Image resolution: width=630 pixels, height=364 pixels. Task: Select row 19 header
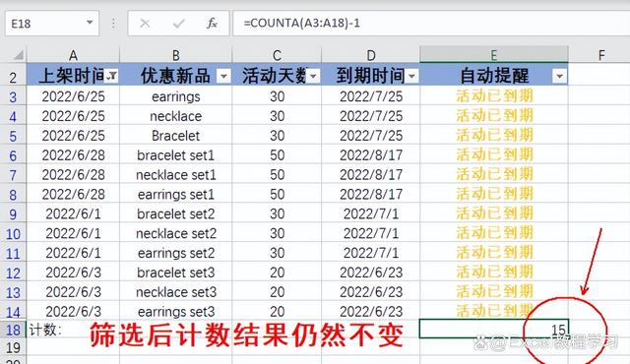tap(13, 347)
